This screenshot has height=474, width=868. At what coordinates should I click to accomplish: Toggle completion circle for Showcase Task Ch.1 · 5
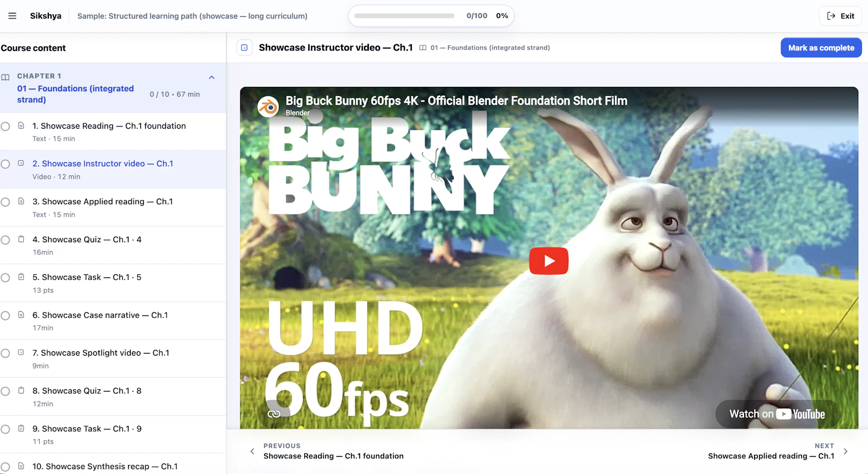click(x=5, y=277)
